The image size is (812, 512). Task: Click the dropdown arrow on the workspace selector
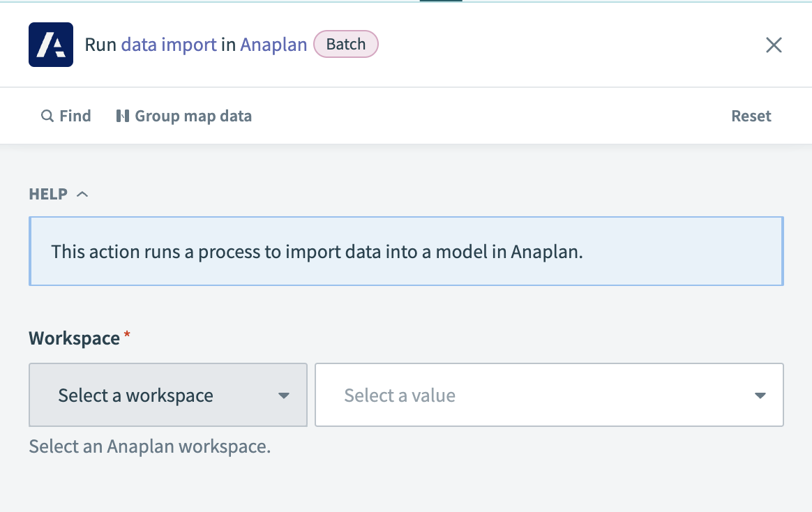pyautogui.click(x=284, y=395)
